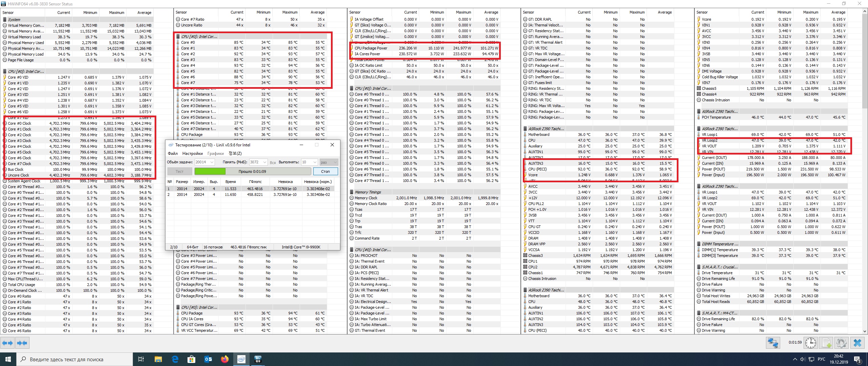Open sensor settings gear icon
Image resolution: width=868 pixels, height=366 pixels.
pyautogui.click(x=842, y=343)
